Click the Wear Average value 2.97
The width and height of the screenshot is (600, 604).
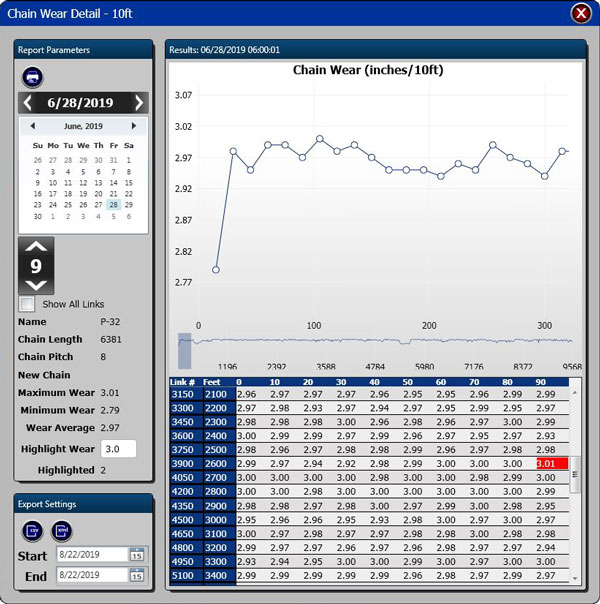tap(110, 428)
